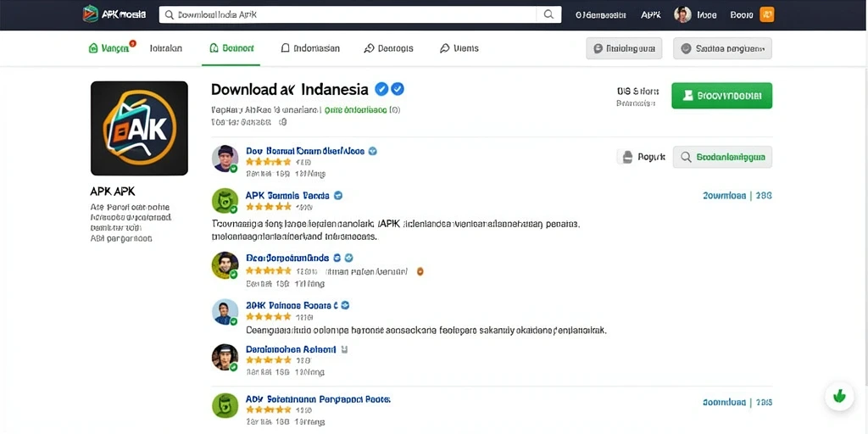Click second blue verified badge beside title
Viewport: 868px width, 434px height.
[x=398, y=88]
